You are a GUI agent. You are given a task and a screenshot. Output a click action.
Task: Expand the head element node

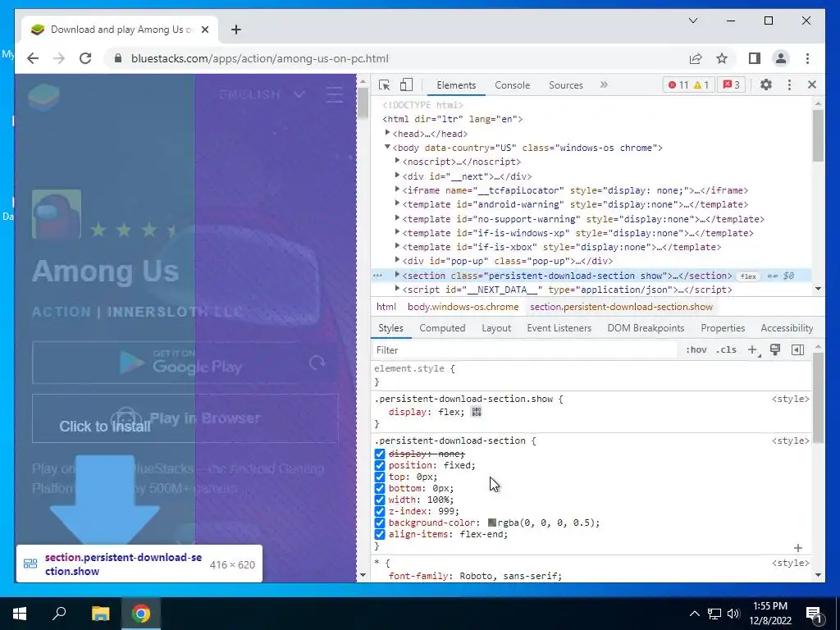387,133
